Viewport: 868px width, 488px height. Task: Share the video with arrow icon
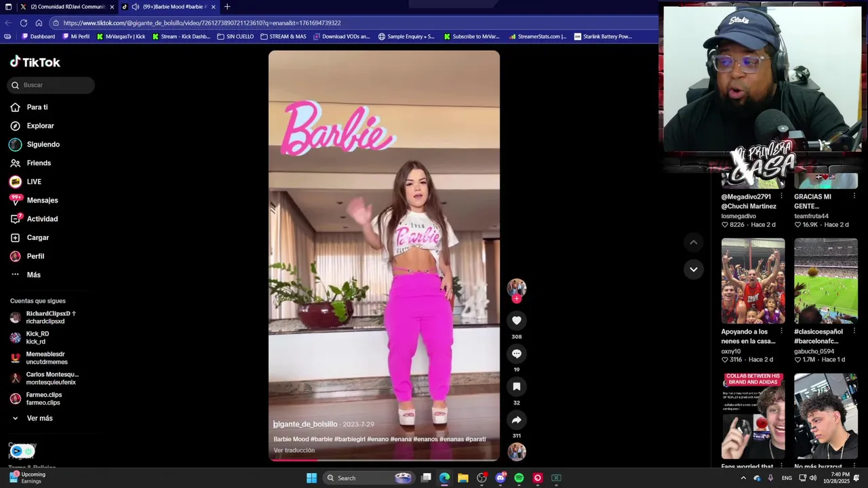click(x=517, y=420)
